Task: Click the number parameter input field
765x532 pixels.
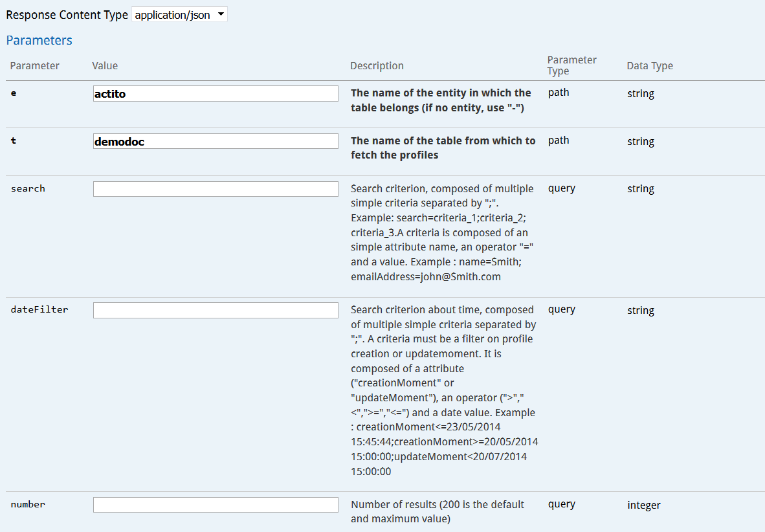Action: point(216,505)
